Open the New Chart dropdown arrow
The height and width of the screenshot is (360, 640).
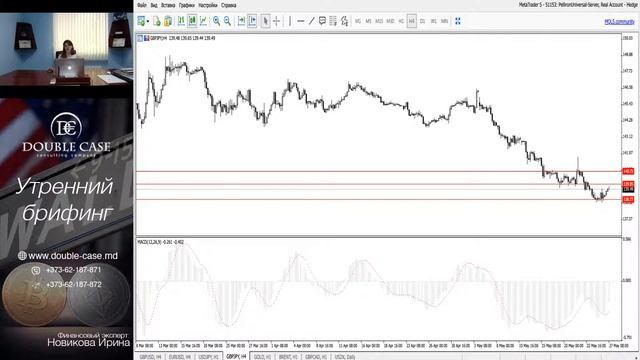tap(148, 22)
